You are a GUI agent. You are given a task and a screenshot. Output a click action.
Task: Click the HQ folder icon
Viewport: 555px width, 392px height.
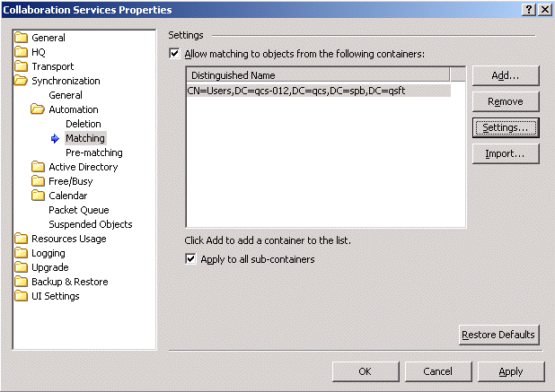coord(22,52)
